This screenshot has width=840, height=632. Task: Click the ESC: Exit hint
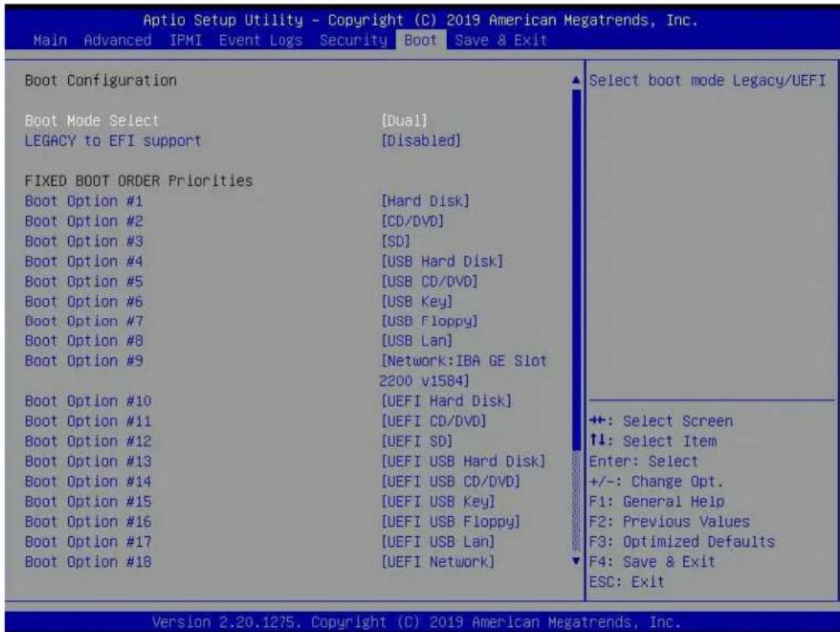pyautogui.click(x=627, y=582)
